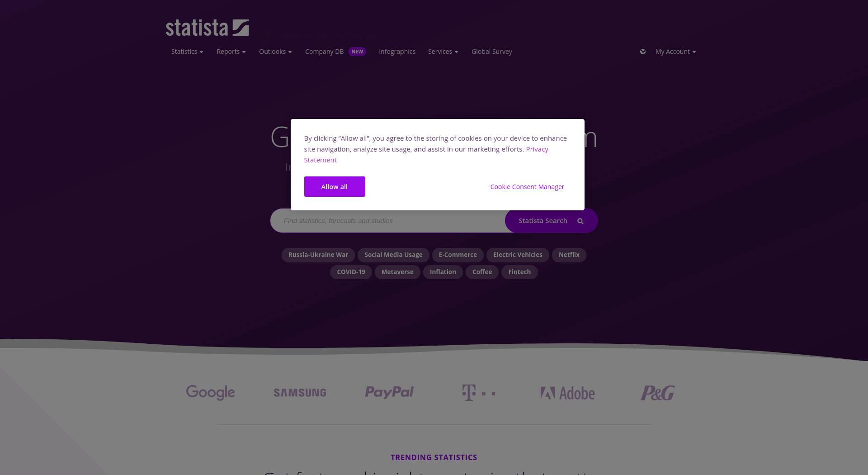Expand the Statistics dropdown menu

tap(187, 52)
